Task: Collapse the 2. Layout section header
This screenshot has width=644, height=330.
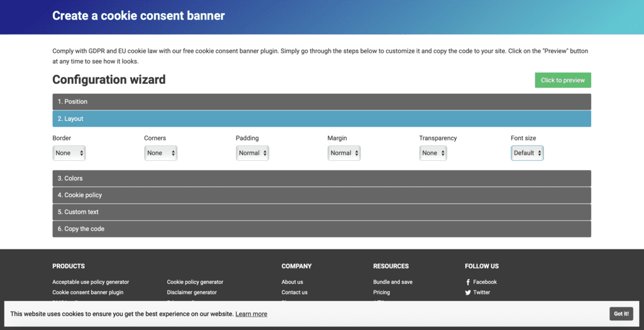Action: coord(321,118)
